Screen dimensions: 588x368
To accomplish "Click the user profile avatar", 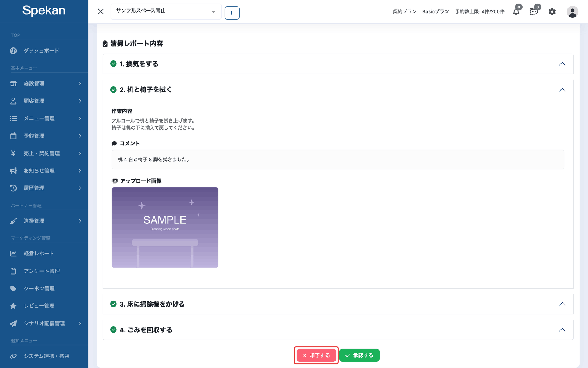I will pos(572,12).
